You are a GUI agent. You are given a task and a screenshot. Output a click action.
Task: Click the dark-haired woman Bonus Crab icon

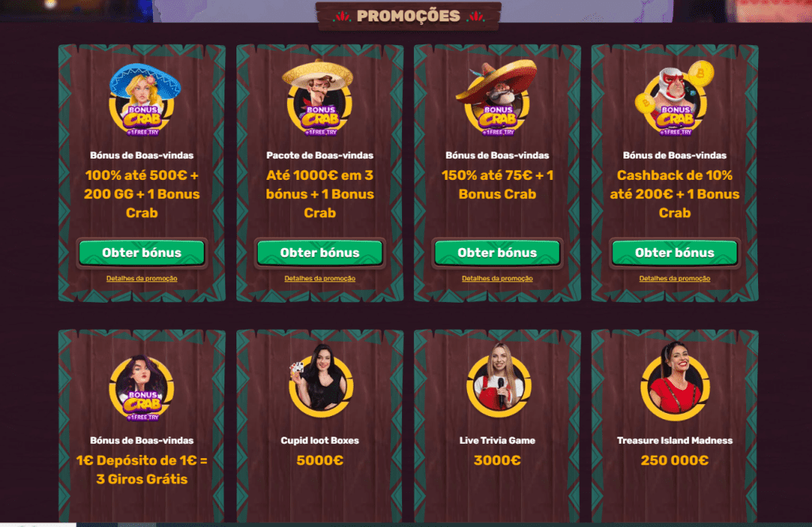click(141, 388)
